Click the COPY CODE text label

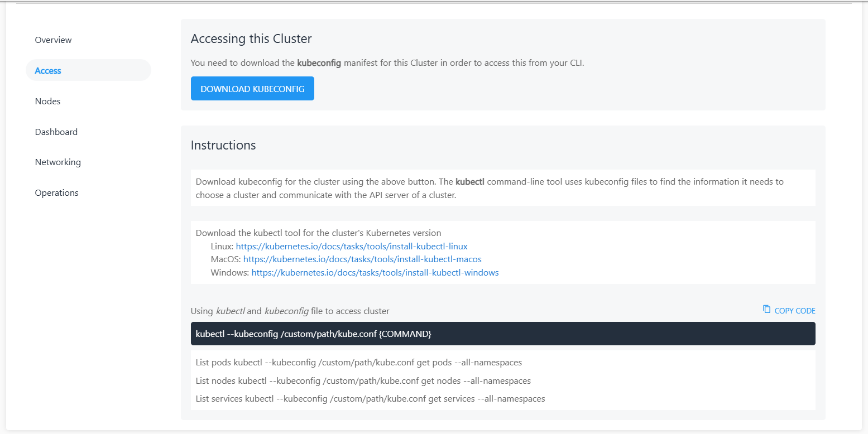795,311
